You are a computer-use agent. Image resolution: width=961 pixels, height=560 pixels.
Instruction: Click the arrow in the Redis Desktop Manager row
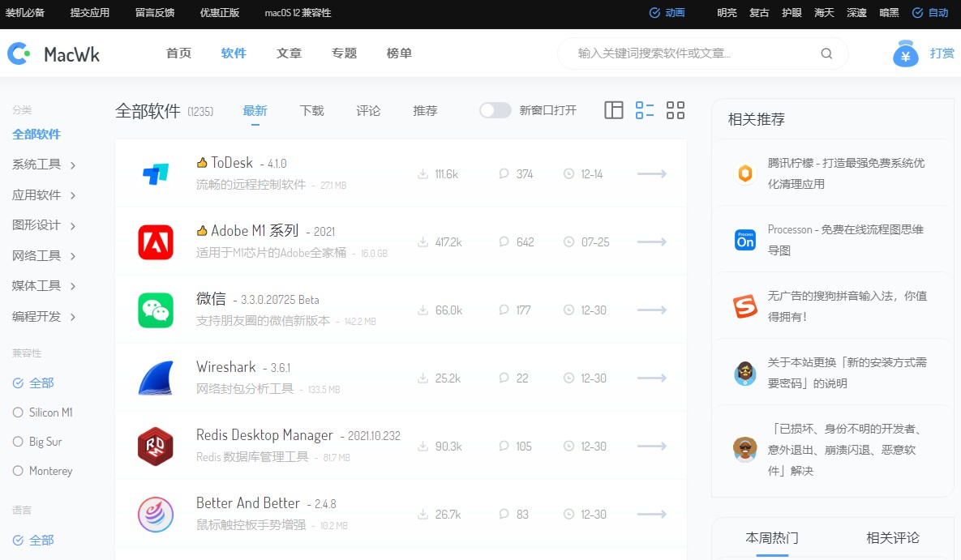(x=651, y=446)
